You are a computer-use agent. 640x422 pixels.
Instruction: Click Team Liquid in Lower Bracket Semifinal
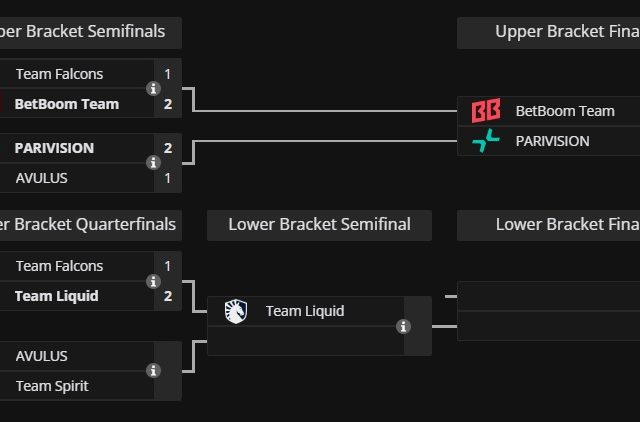(305, 311)
